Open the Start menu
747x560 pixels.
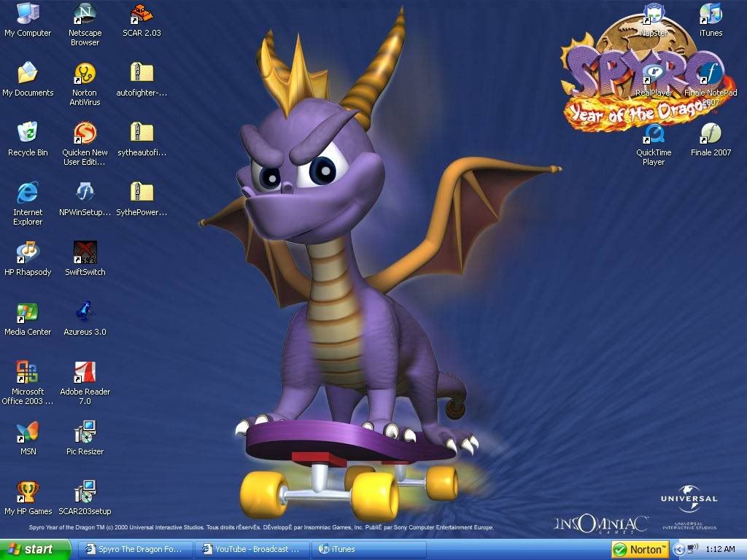click(35, 549)
